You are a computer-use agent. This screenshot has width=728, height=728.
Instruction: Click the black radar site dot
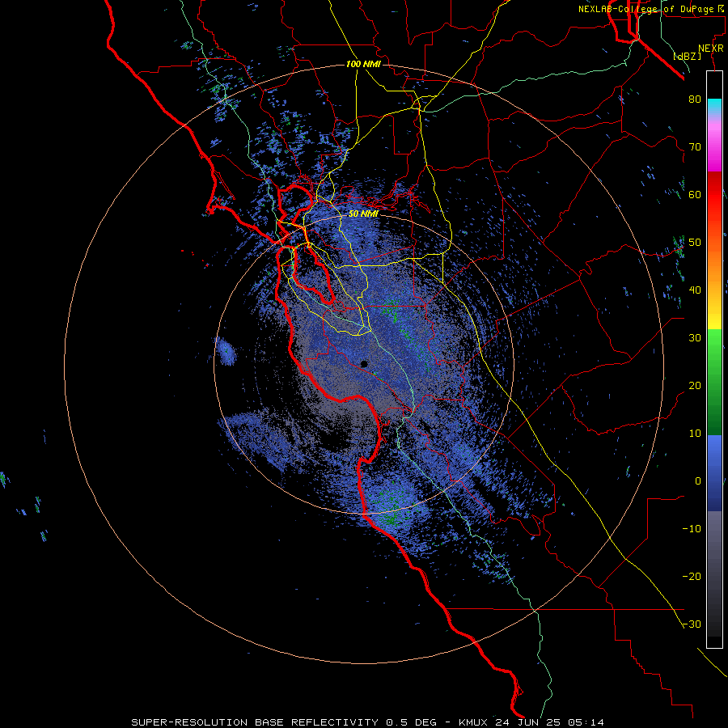coord(364,364)
